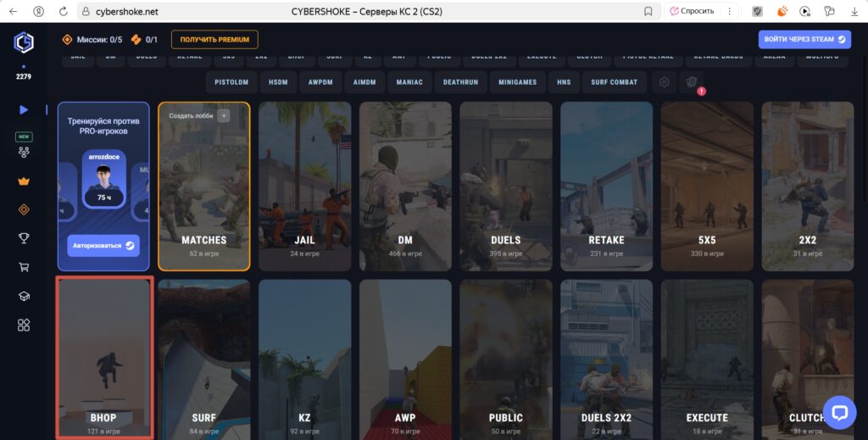This screenshot has height=440, width=868.
Task: Open the four-squares apps sidebar icon
Action: (x=24, y=325)
